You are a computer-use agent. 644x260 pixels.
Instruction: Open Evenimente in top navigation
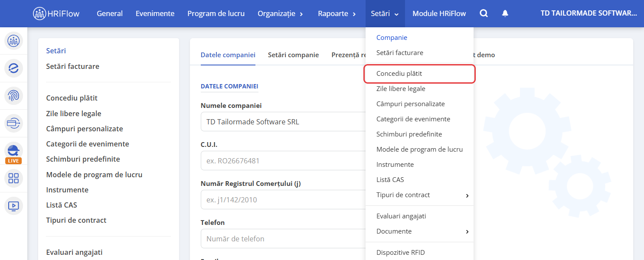coord(155,13)
